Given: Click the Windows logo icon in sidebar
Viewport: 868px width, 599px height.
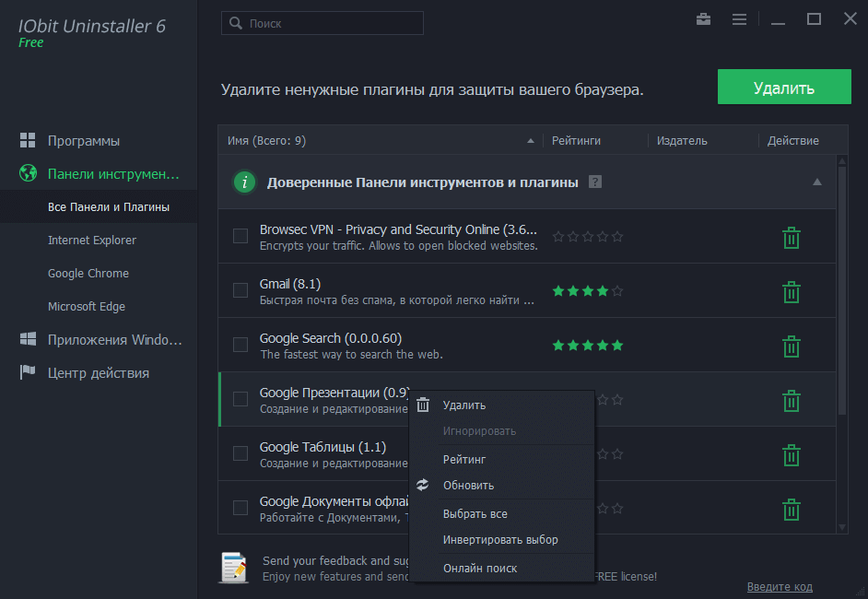Looking at the screenshot, I should point(28,339).
